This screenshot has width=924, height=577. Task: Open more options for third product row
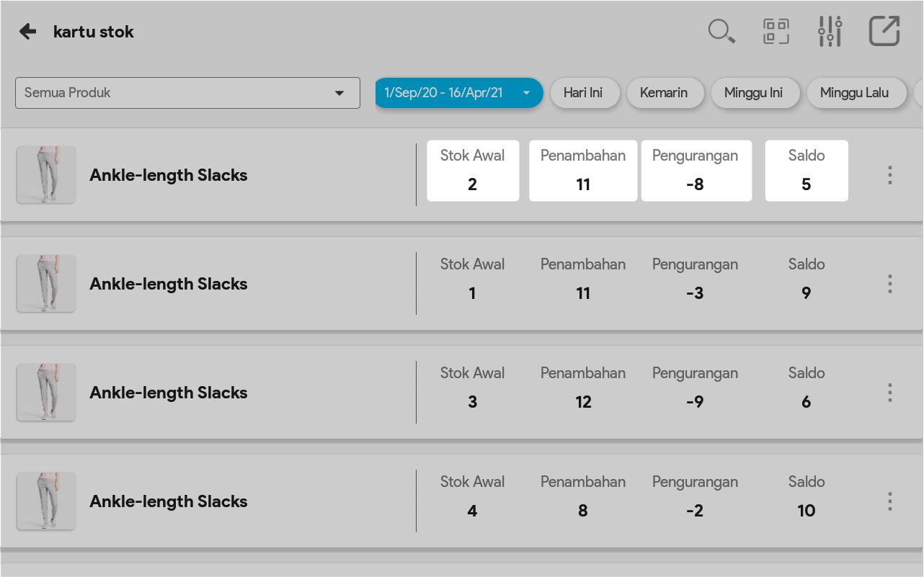(890, 393)
